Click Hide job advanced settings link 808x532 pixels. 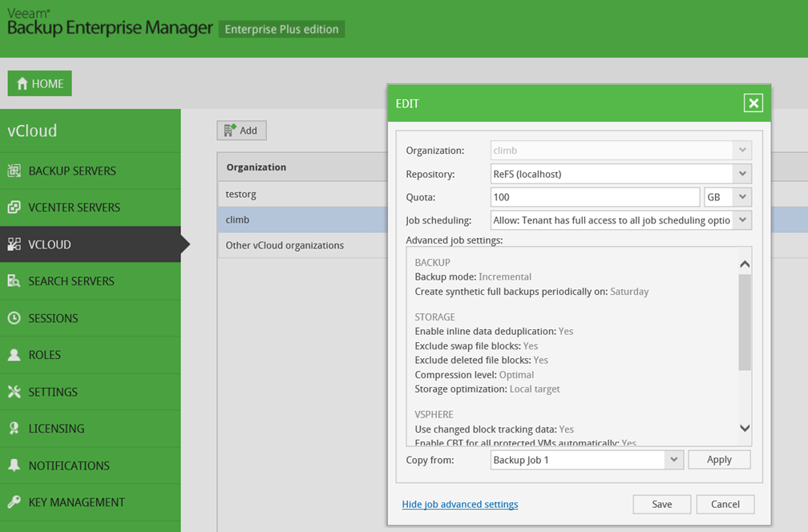tap(459, 504)
